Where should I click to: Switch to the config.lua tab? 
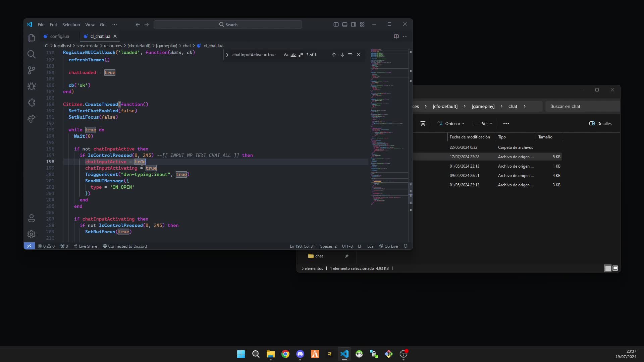[59, 36]
